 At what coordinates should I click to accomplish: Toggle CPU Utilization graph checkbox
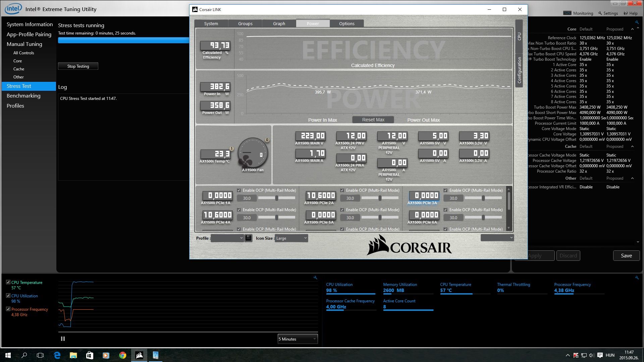[8, 296]
